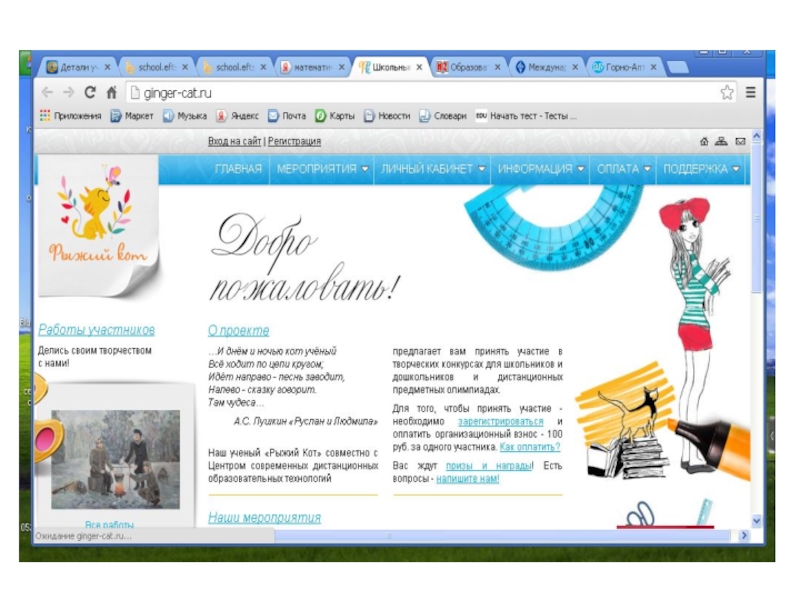Click the site home icon in header
800x600 pixels.
pos(704,141)
